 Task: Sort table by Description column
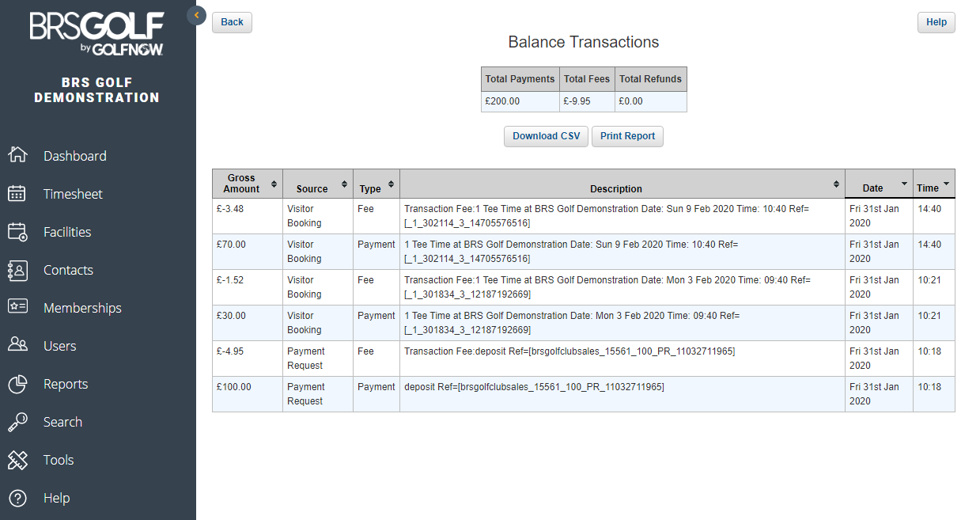[622, 184]
